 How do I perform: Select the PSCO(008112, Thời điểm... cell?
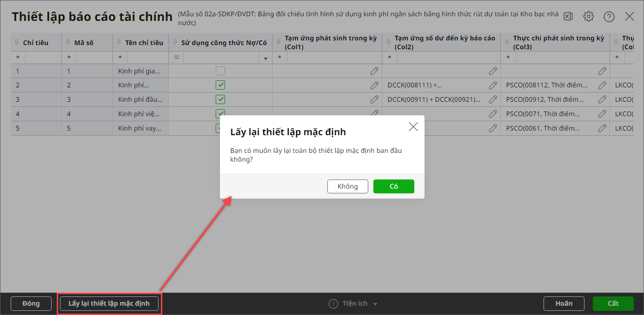(555, 85)
